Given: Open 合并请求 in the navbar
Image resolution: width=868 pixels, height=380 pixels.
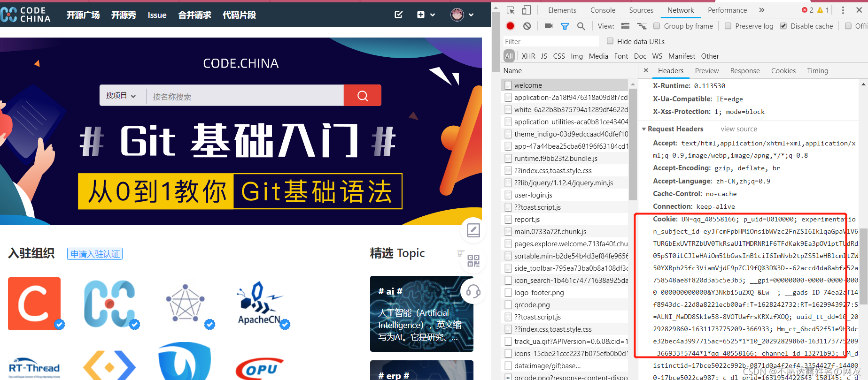Looking at the screenshot, I should (194, 15).
